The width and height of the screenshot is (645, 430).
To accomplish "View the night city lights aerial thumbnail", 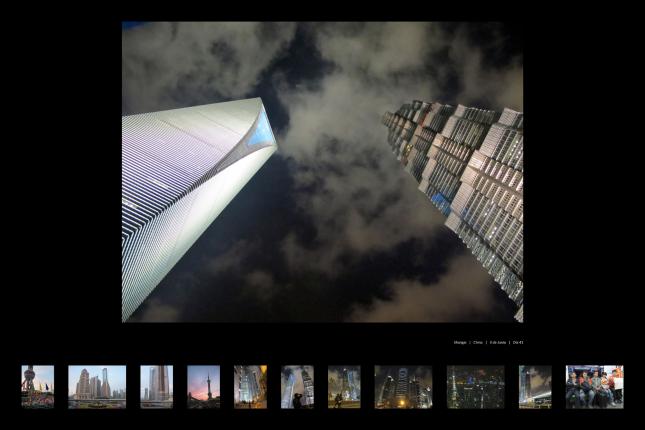I will click(x=475, y=386).
